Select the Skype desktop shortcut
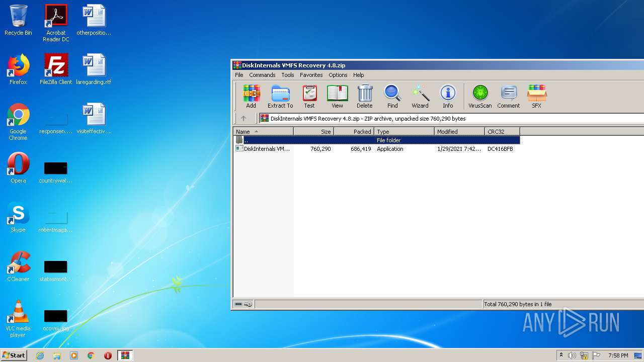Image resolution: width=644 pixels, height=362 pixels. 18,217
